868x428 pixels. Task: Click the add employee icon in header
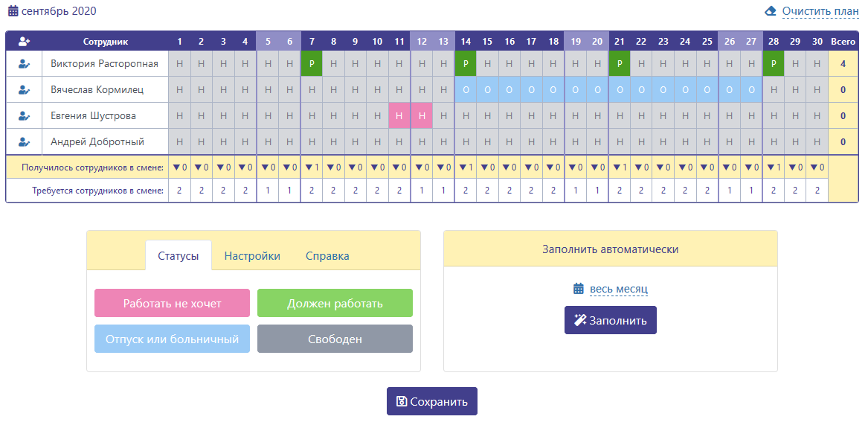[x=24, y=41]
